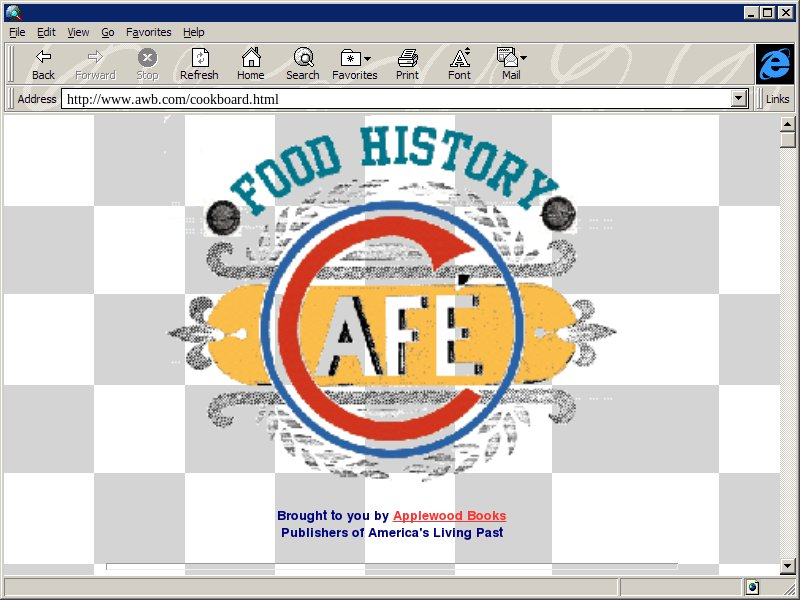
Task: Open the View menu
Action: coord(78,32)
